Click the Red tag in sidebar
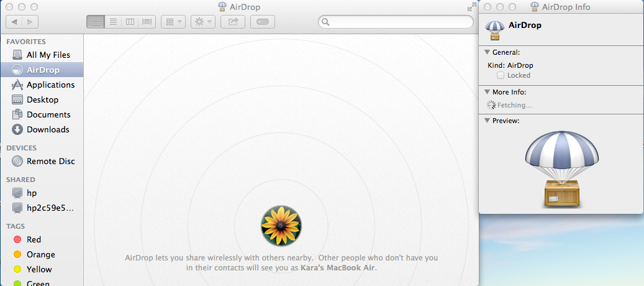The image size is (644, 286). 42,239
